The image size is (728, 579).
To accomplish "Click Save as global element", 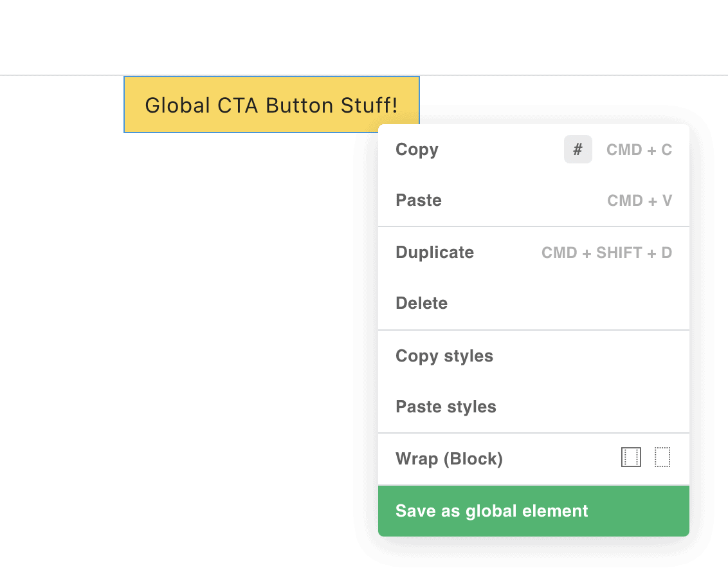I will click(x=491, y=511).
